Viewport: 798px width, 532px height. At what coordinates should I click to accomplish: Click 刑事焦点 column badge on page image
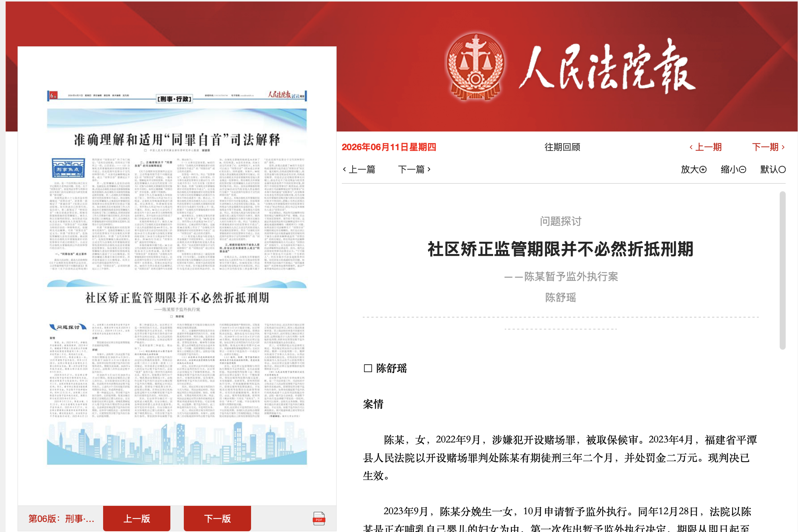tap(68, 168)
